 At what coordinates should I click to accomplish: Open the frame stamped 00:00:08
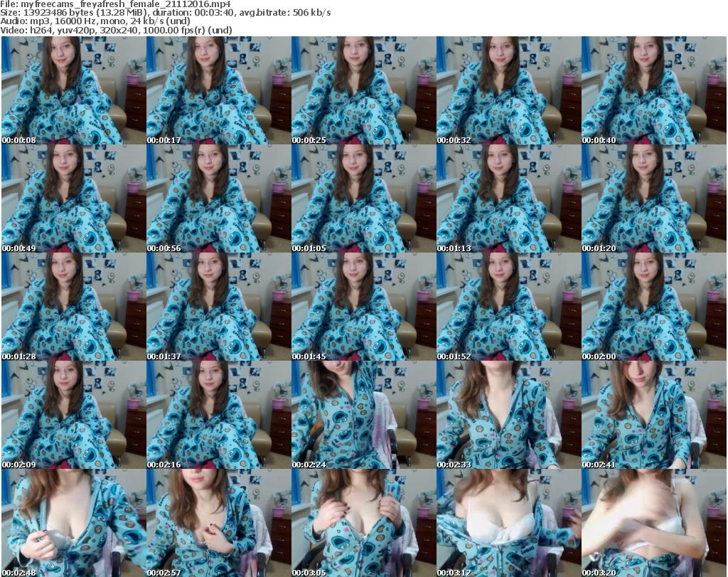coord(73,90)
